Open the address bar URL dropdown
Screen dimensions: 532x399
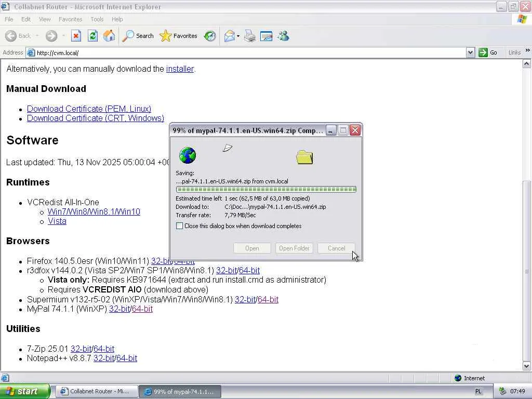coord(470,52)
